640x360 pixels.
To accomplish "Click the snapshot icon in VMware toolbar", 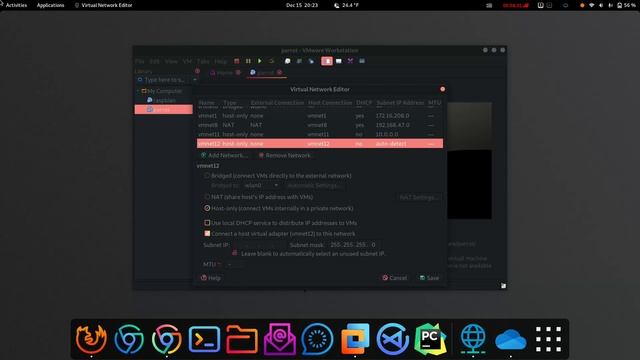I will click(287, 61).
